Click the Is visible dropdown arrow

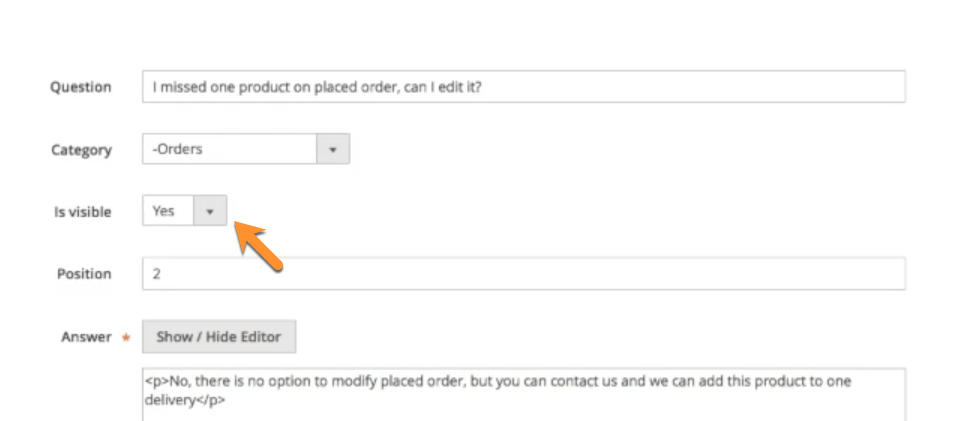(x=210, y=212)
